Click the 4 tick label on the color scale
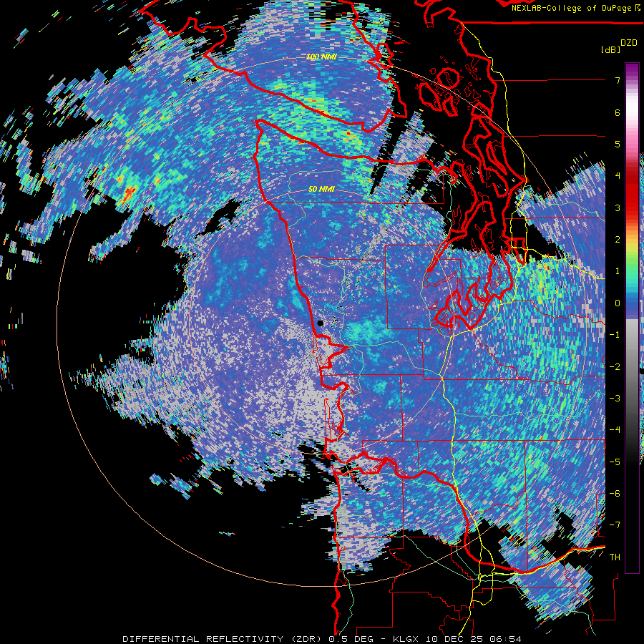Screen dimensions: 644x644 pos(618,176)
